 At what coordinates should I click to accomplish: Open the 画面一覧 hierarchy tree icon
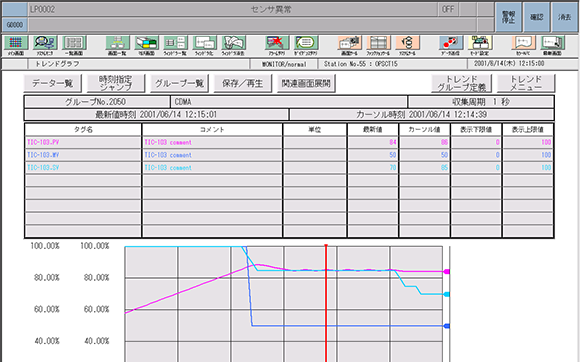[117, 43]
